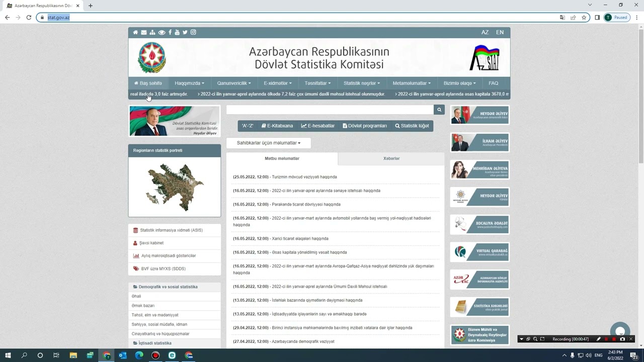Open Dövlət proqramları button
The image size is (644, 362).
pyautogui.click(x=365, y=126)
